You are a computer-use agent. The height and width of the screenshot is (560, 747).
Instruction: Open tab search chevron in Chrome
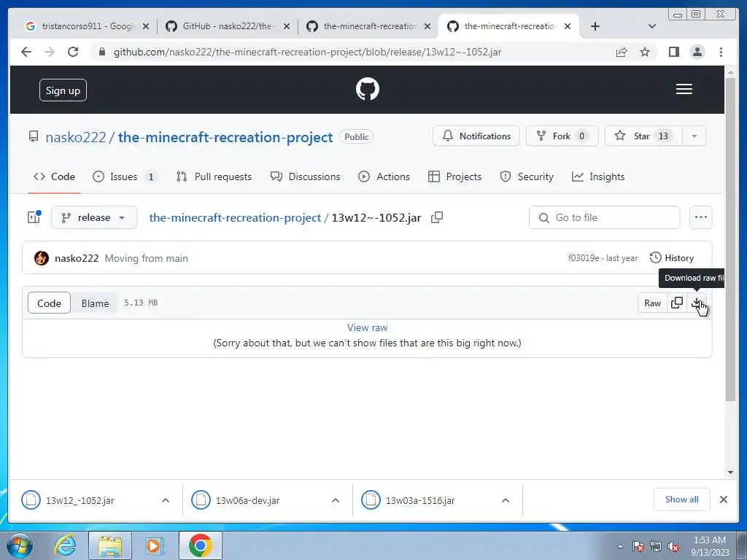click(x=652, y=26)
